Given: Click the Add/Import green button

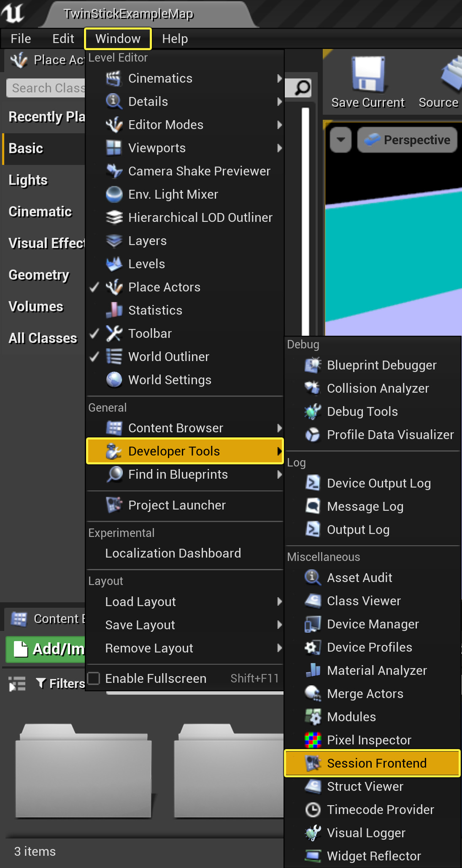Looking at the screenshot, I should tap(46, 649).
